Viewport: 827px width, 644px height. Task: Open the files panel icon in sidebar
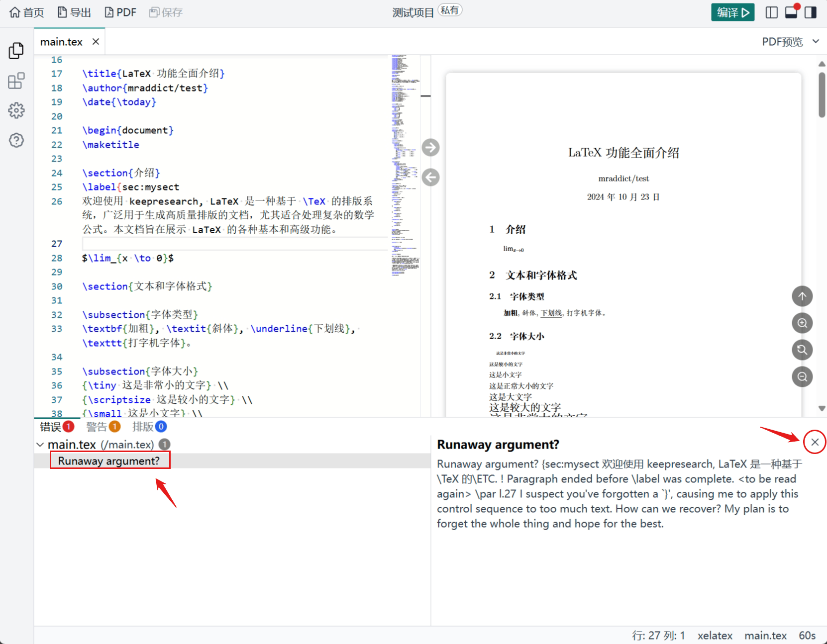tap(16, 51)
